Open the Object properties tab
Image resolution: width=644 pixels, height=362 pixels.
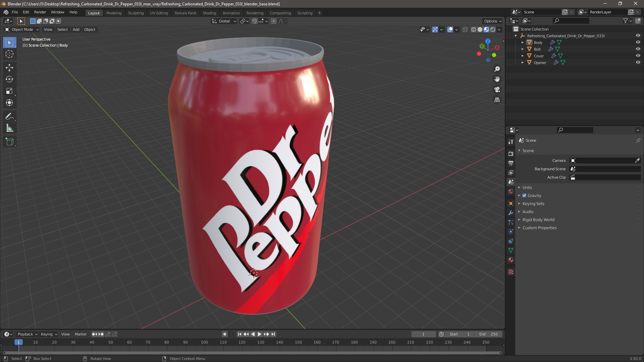click(511, 203)
